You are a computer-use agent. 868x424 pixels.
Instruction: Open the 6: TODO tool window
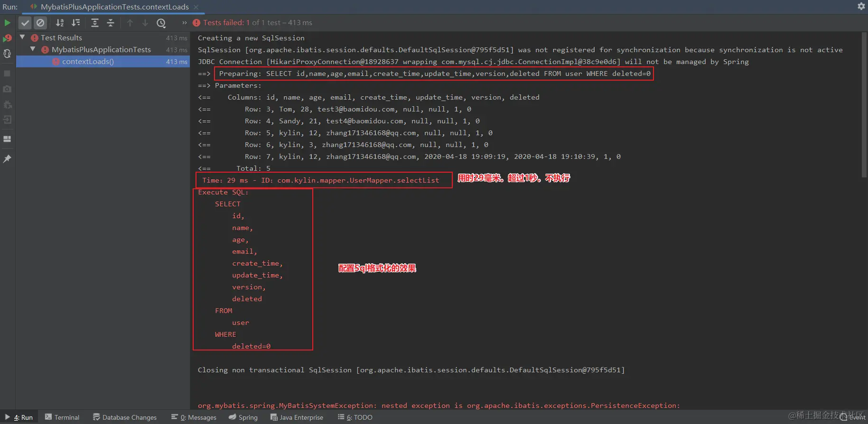click(355, 417)
